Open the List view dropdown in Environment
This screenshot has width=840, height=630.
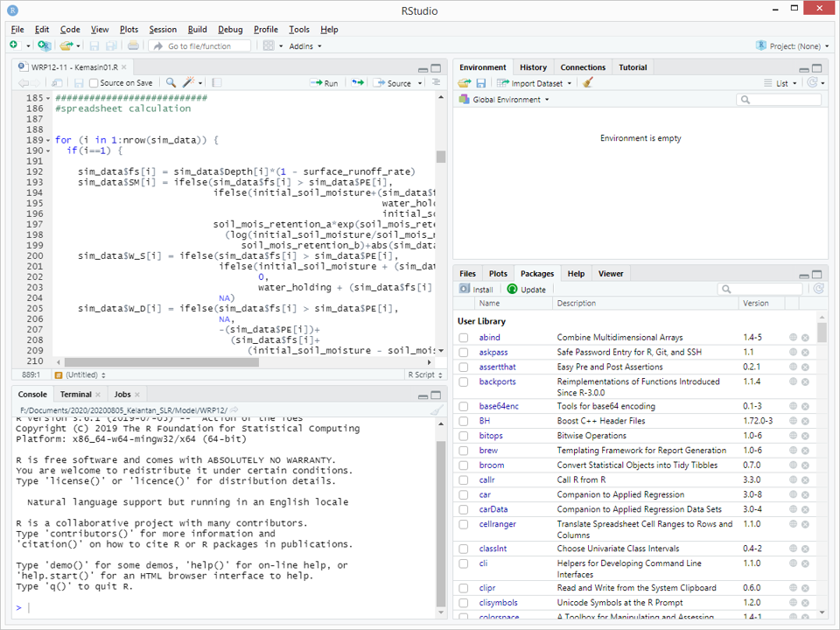(x=780, y=83)
